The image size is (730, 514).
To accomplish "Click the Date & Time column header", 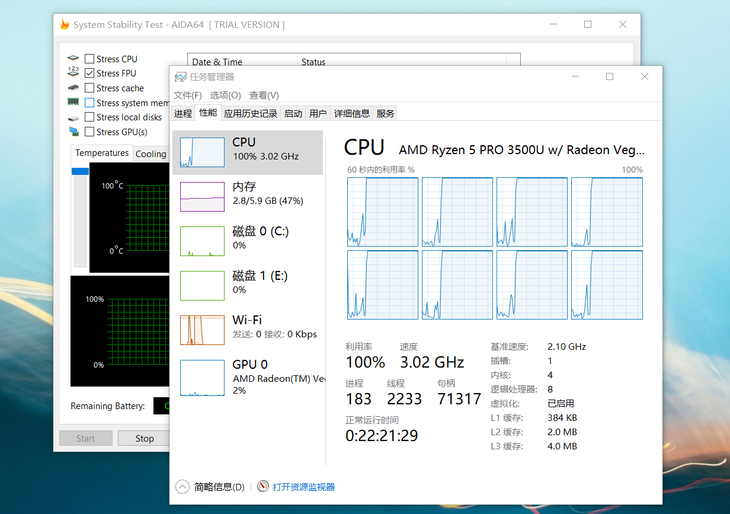I will tap(242, 61).
